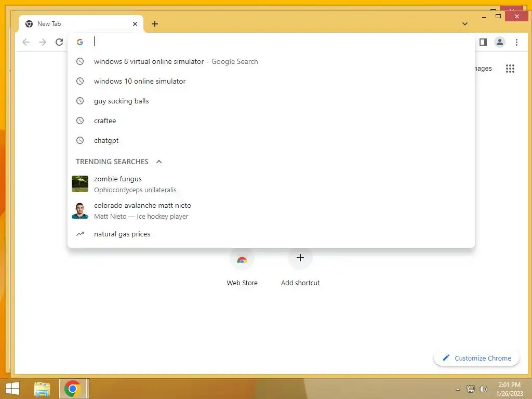Image resolution: width=532 pixels, height=399 pixels.
Task: Open the Windows Start button
Action: pyautogui.click(x=12, y=389)
